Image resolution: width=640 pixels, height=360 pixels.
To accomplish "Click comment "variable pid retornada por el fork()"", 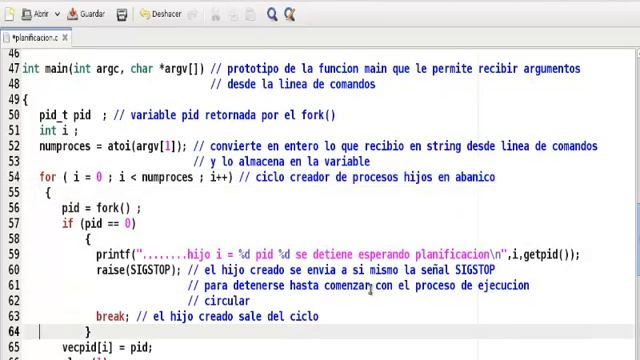I will click(x=233, y=115).
